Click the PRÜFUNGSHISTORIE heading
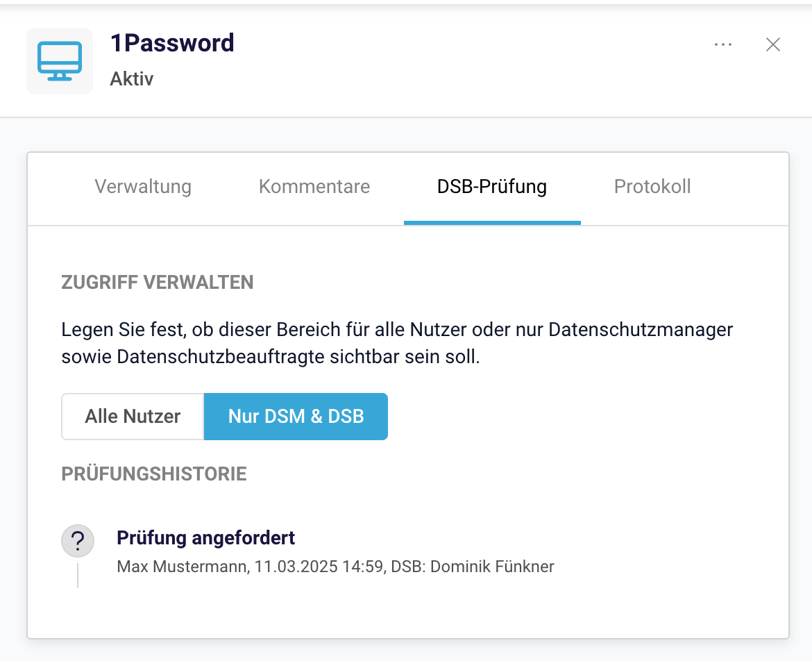Viewport: 812px width, 661px height. click(x=154, y=474)
